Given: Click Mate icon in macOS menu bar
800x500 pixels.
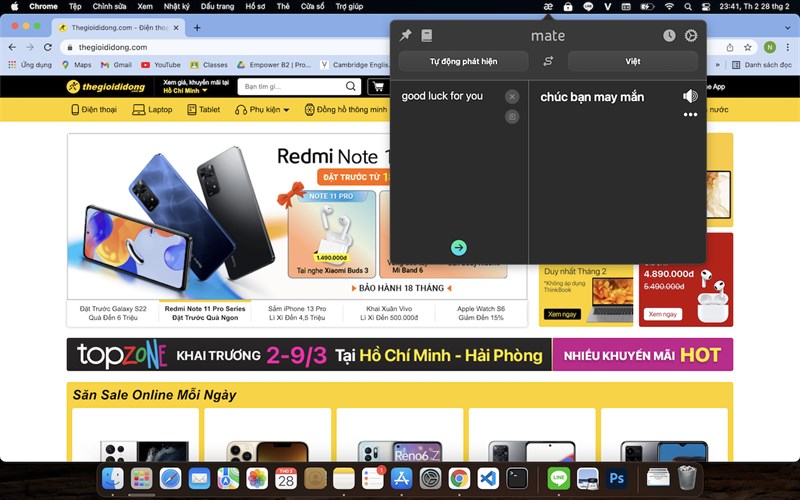Looking at the screenshot, I should tap(548, 7).
